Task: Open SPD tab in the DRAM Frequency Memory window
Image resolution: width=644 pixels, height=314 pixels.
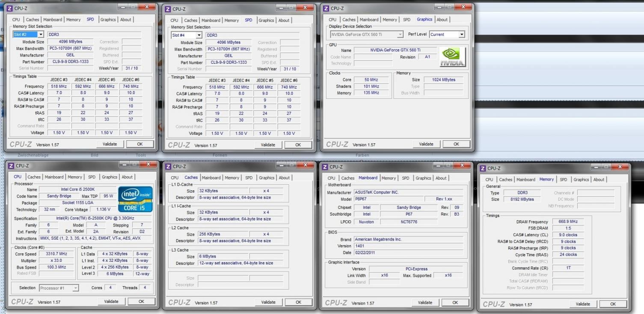Action: (563, 179)
